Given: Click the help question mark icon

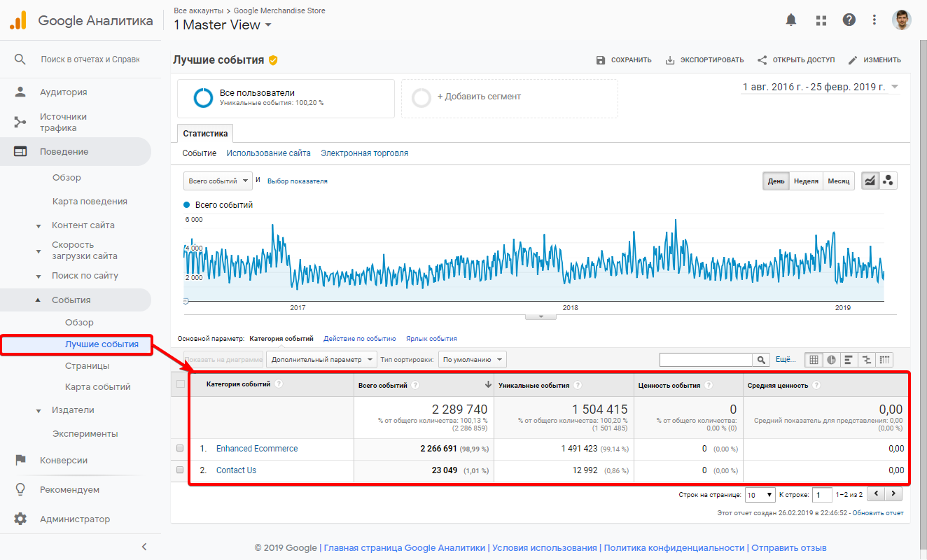Looking at the screenshot, I should coord(849,20).
